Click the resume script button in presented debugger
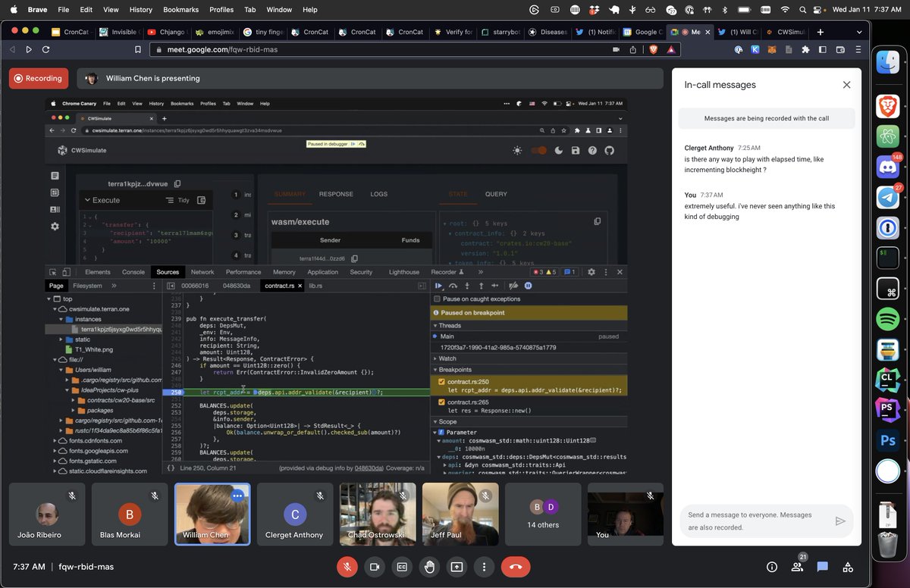This screenshot has width=910, height=588. [x=438, y=286]
